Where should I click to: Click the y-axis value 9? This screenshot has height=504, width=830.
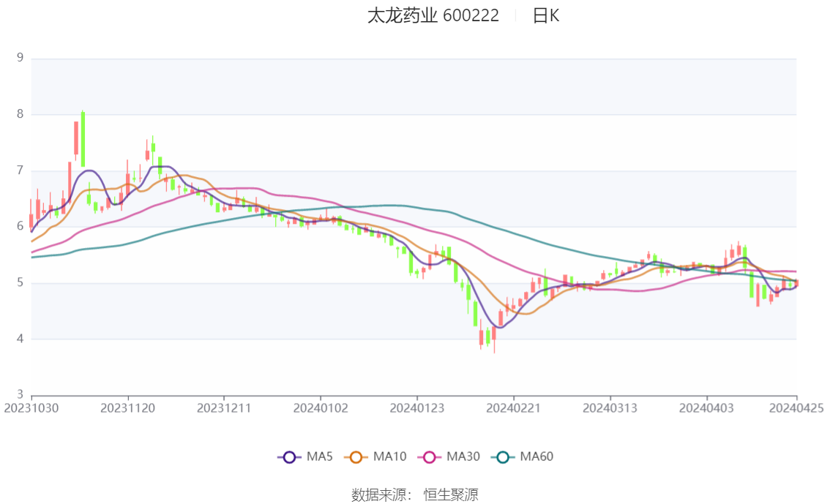(x=20, y=58)
